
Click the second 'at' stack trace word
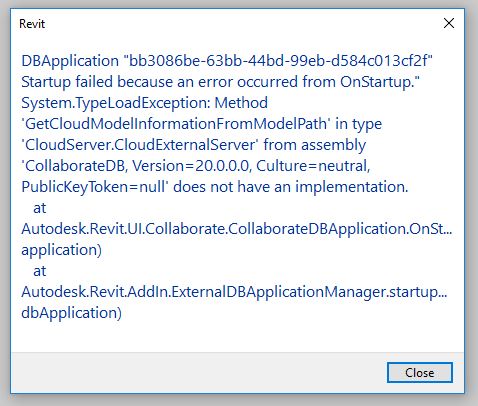coord(39,271)
